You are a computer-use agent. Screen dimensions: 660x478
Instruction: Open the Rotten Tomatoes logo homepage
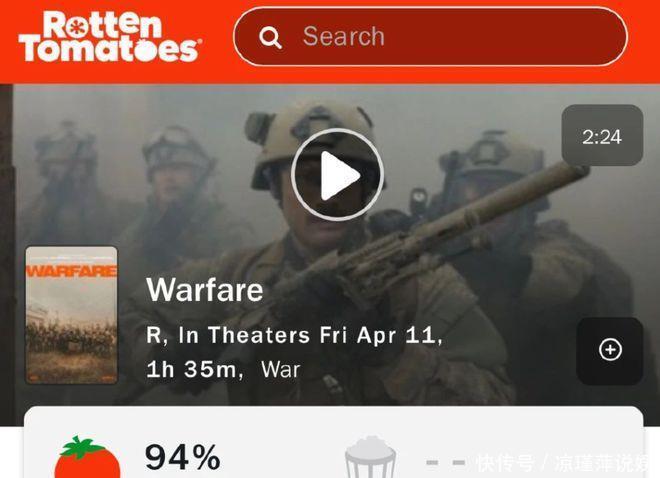(111, 37)
